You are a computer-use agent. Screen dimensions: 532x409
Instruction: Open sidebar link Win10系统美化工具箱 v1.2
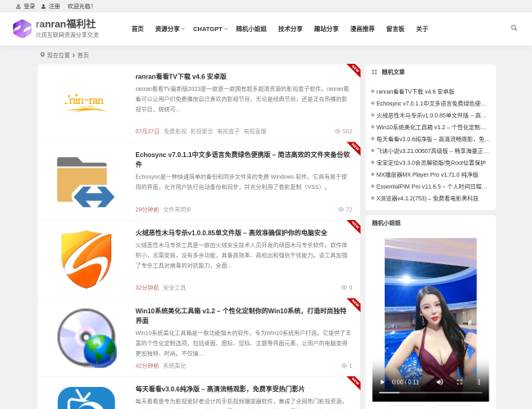[x=431, y=127]
